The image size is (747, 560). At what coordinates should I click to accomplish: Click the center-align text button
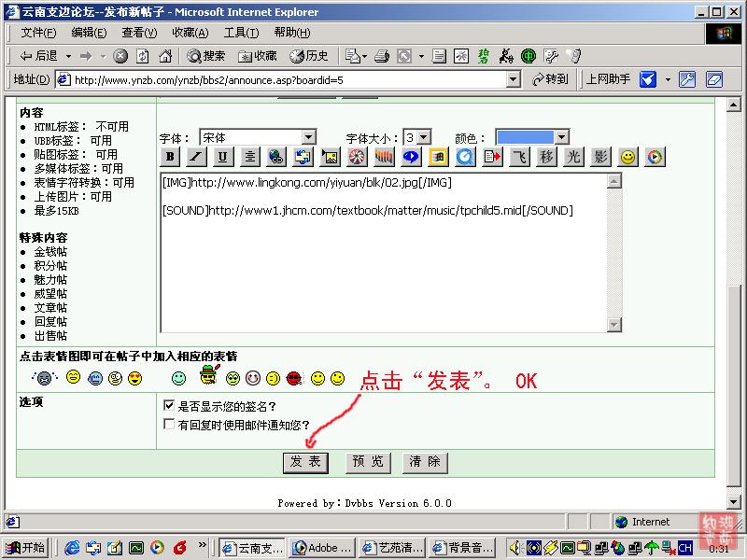click(249, 157)
